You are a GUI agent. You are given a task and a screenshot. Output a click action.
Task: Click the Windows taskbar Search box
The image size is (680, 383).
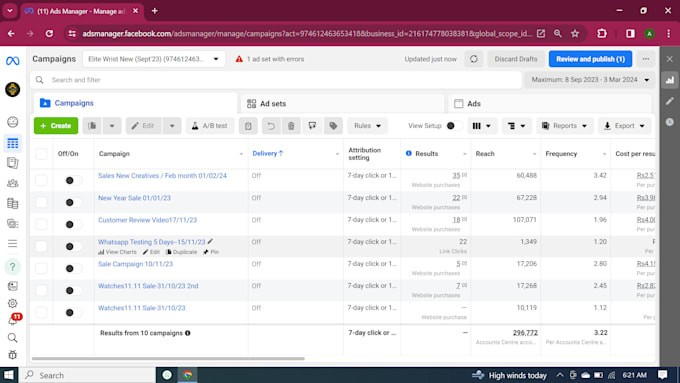point(87,375)
